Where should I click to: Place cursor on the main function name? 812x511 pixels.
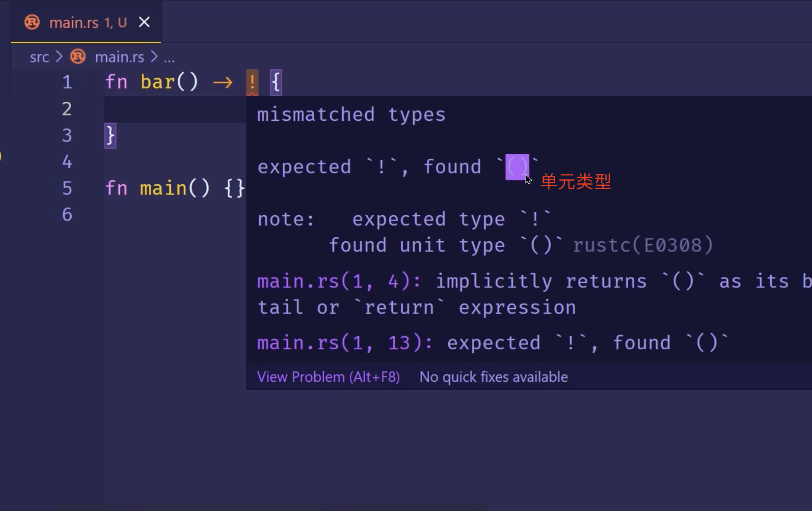(163, 188)
